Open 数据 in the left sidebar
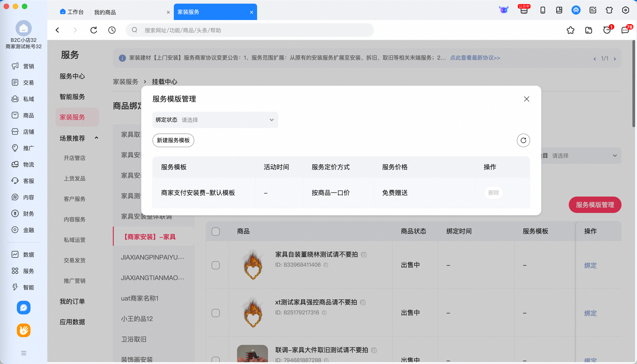 (x=23, y=255)
